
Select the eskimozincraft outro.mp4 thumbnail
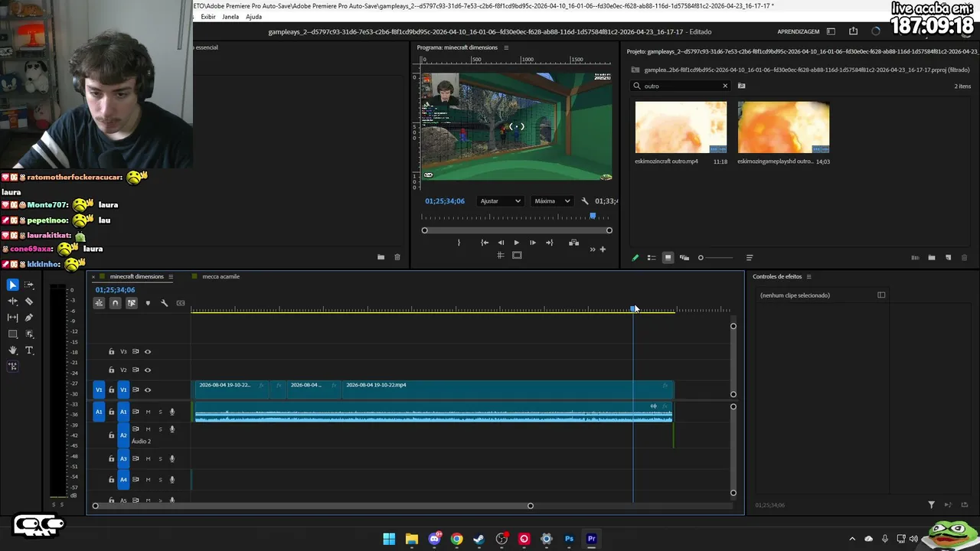tap(681, 127)
